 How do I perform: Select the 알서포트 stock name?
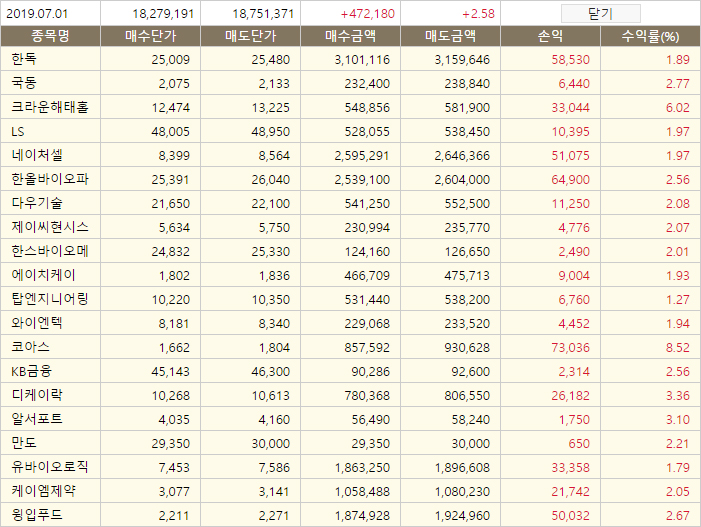tap(37, 419)
